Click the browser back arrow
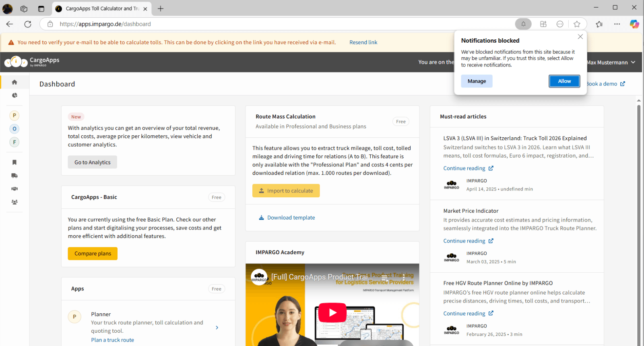644x346 pixels. pos(10,24)
